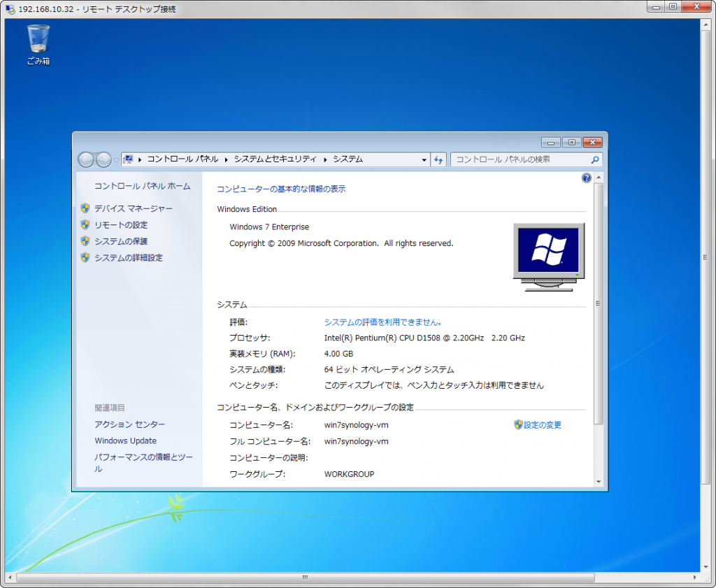This screenshot has width=716, height=588.
Task: Click the Intel(R) Pentium(R) CPU D1508 value
Action: pyautogui.click(x=424, y=338)
